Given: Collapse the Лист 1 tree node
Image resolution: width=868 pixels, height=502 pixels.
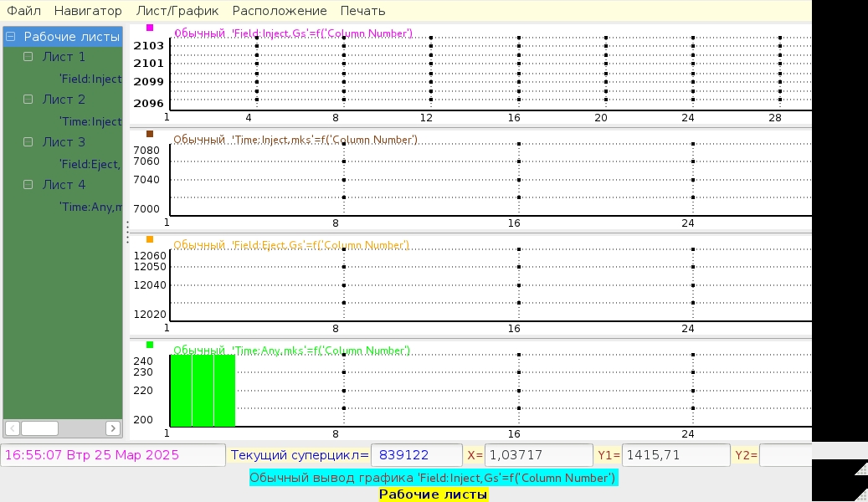Looking at the screenshot, I should tap(28, 57).
